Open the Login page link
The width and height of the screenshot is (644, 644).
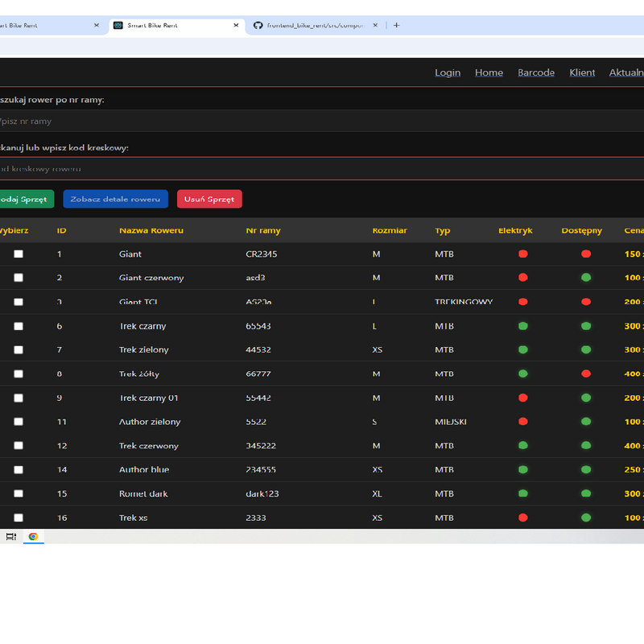448,72
